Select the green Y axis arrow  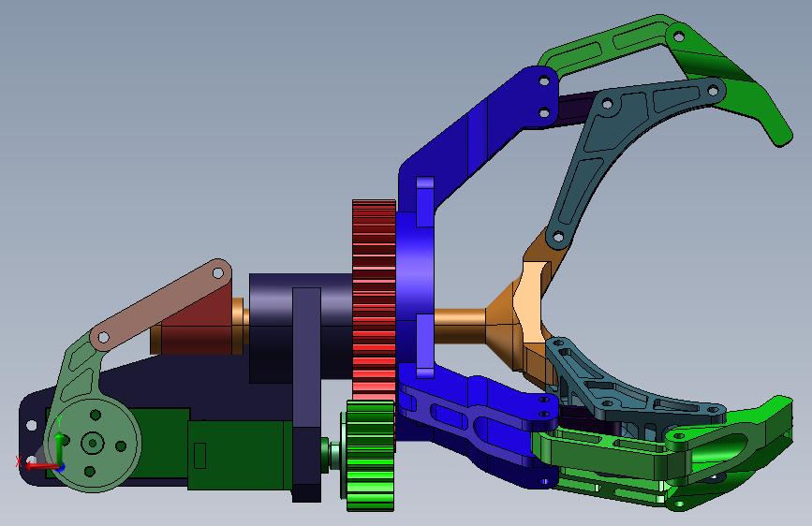click(x=60, y=446)
